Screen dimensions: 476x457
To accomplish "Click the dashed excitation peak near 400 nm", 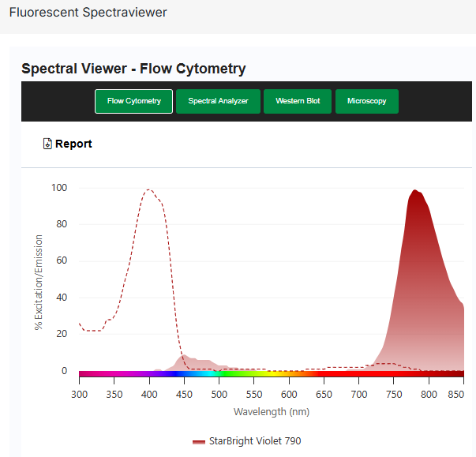I will 148,190.
